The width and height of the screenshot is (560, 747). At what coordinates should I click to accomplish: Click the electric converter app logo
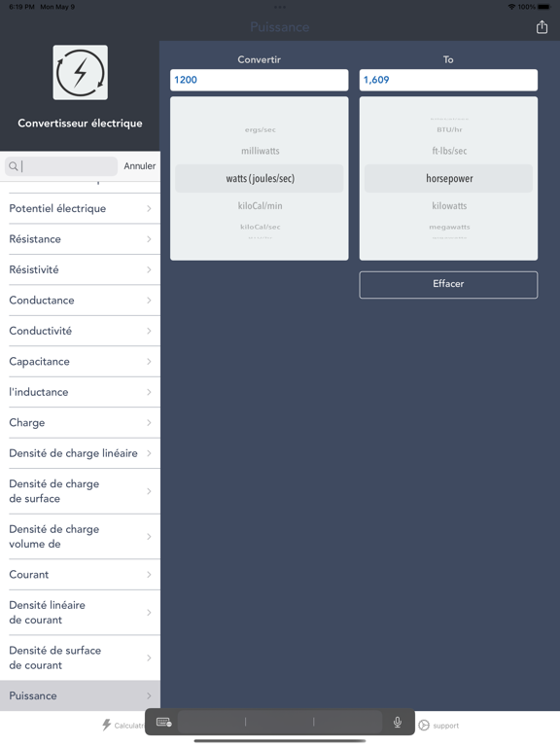(x=80, y=72)
